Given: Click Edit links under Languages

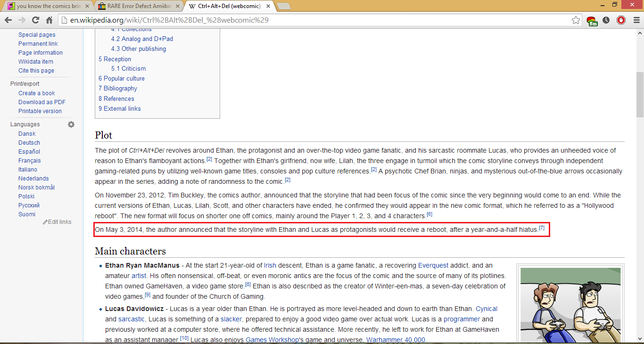Looking at the screenshot, I should (59, 222).
